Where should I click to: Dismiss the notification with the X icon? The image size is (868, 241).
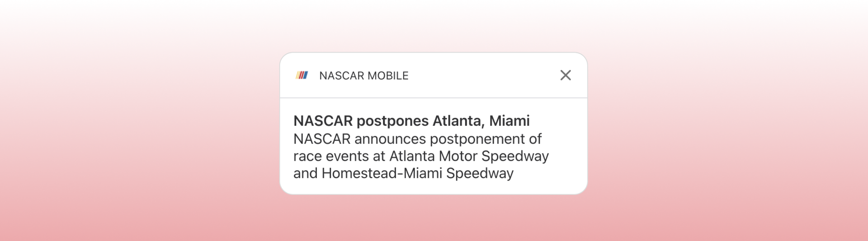pos(565,75)
